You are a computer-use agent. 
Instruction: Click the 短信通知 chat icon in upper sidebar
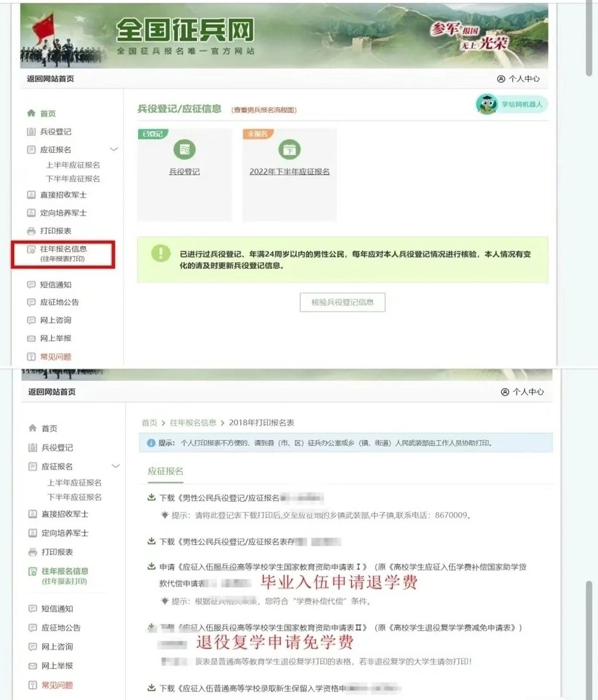pyautogui.click(x=31, y=284)
